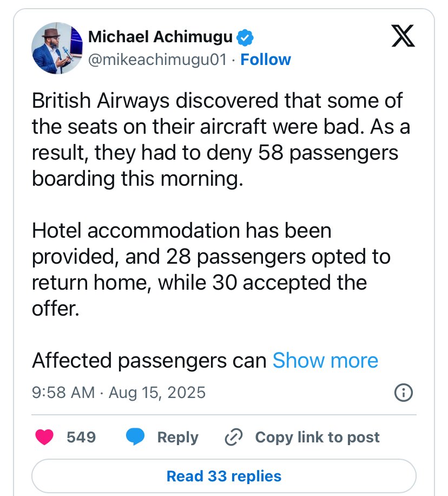Expand tweet with Show more
Viewport: 448px width, 496px height.
point(325,361)
